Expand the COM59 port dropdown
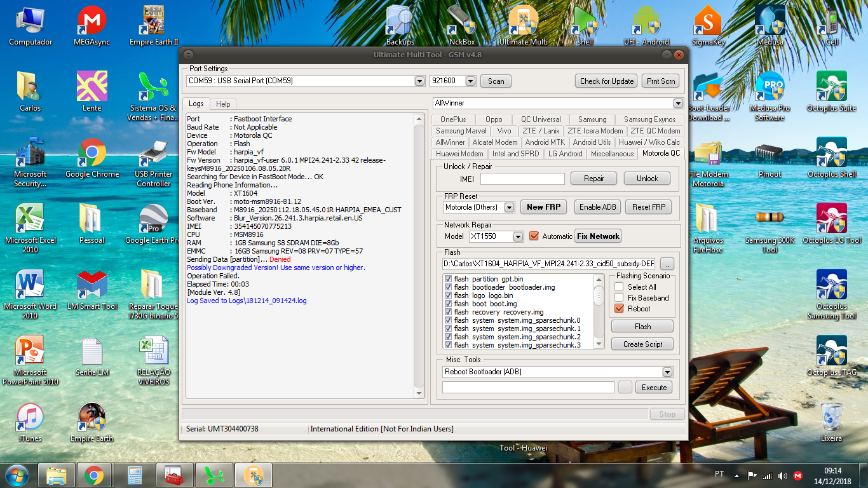The height and width of the screenshot is (488, 868). pyautogui.click(x=419, y=81)
